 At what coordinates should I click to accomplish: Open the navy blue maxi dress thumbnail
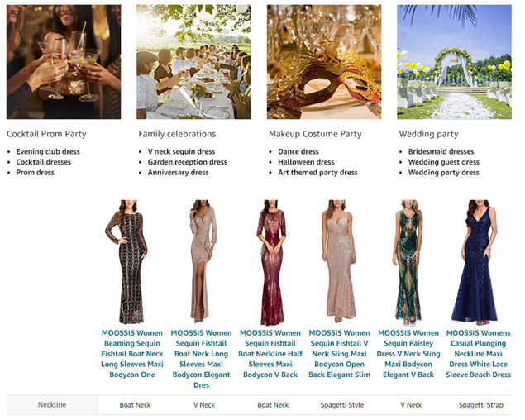[x=478, y=260]
